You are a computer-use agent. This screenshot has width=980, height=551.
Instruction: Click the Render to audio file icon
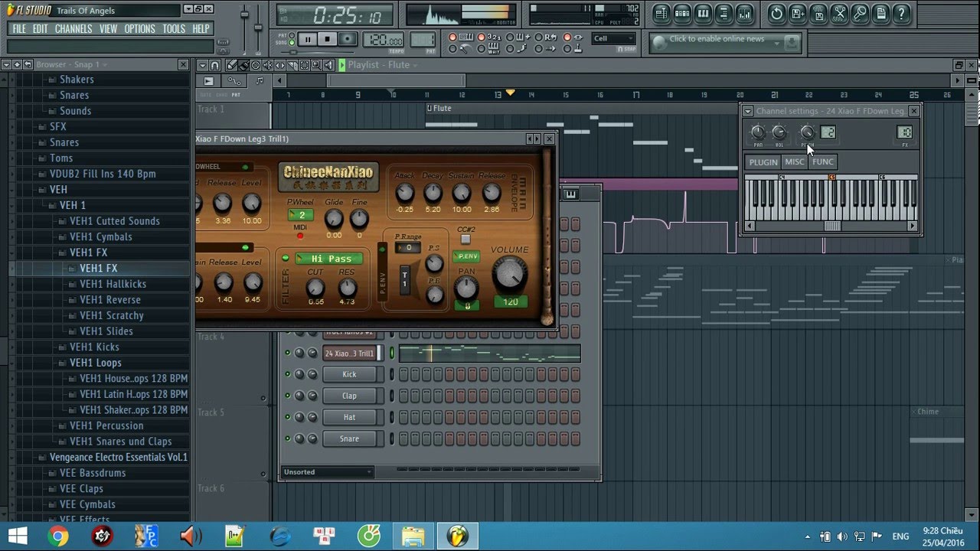[x=818, y=13]
